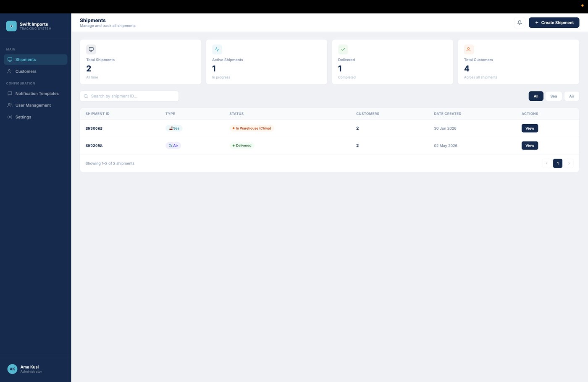The width and height of the screenshot is (588, 382).
Task: Filter shipments by Air
Action: coord(572,96)
